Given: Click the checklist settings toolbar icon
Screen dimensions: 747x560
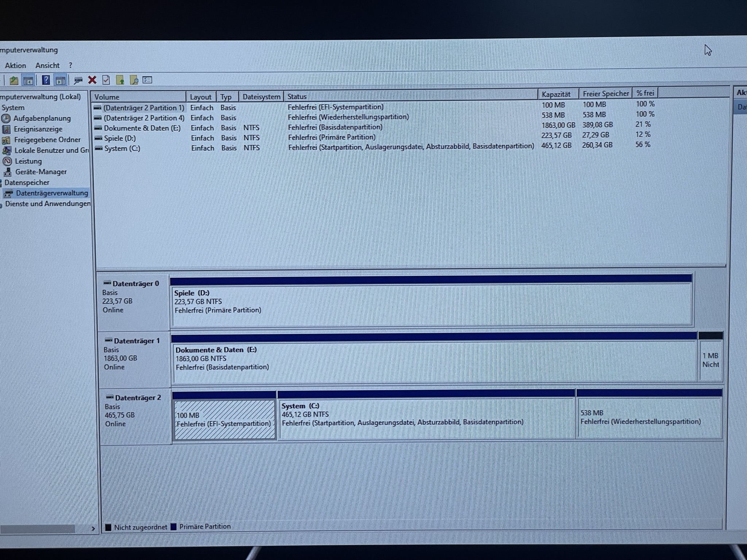Looking at the screenshot, I should click(147, 80).
